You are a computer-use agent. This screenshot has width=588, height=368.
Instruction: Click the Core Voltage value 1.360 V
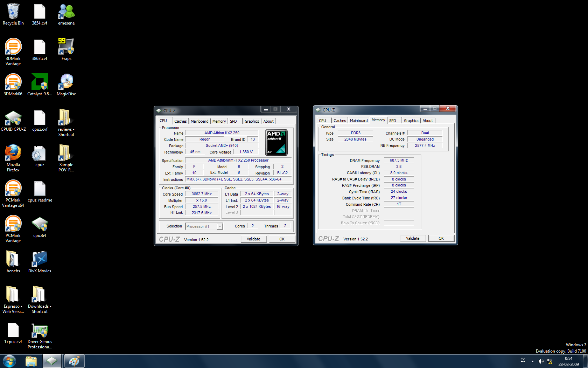(x=246, y=152)
